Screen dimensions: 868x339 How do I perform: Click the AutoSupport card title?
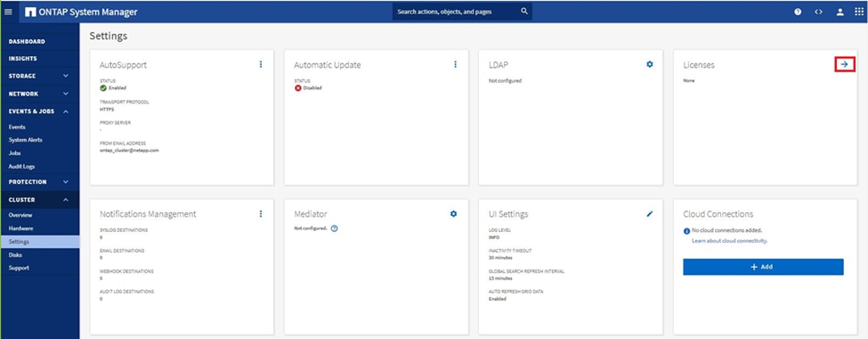[x=123, y=65]
